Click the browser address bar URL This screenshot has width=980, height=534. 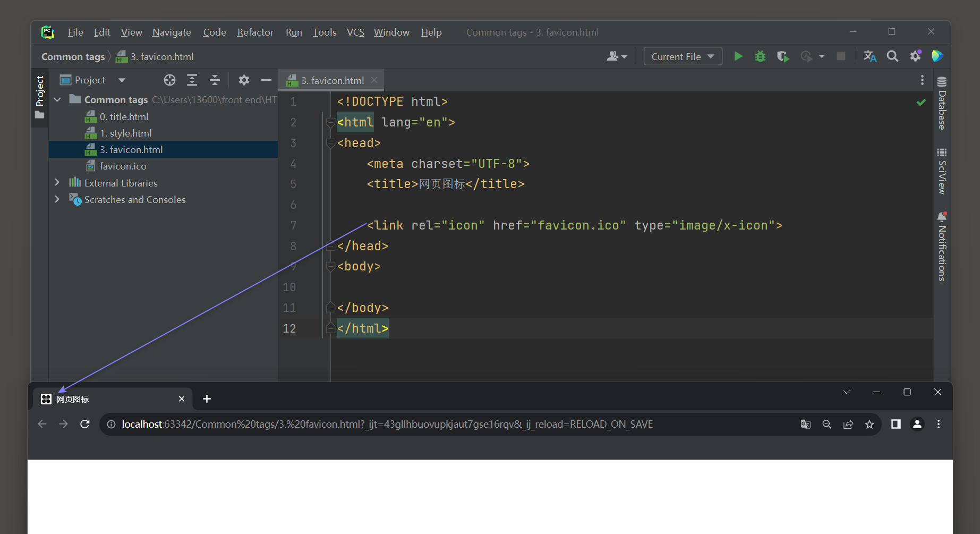click(x=387, y=424)
